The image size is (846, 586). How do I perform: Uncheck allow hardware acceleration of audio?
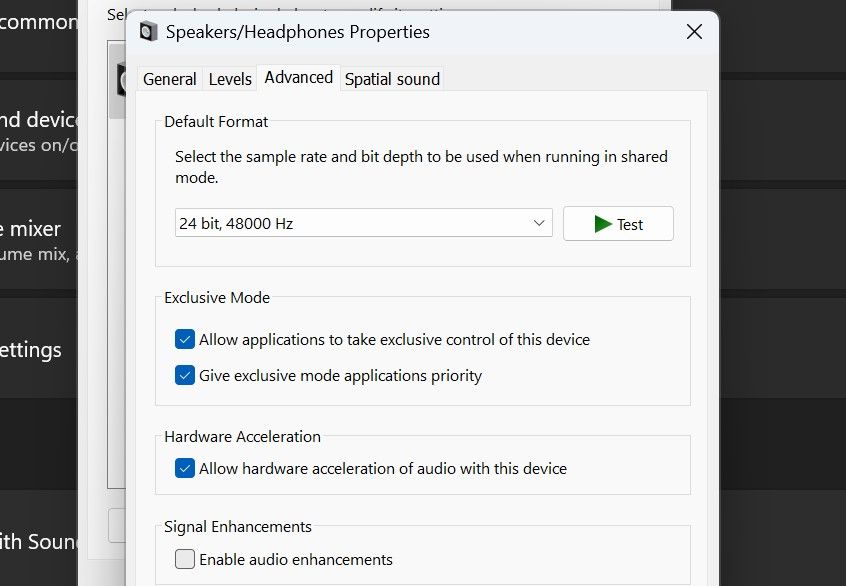tap(184, 466)
